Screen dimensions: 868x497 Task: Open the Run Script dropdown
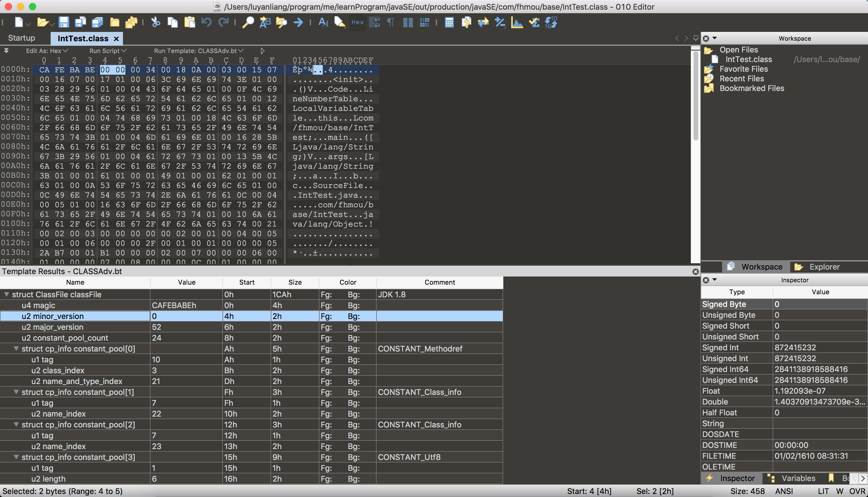point(108,51)
